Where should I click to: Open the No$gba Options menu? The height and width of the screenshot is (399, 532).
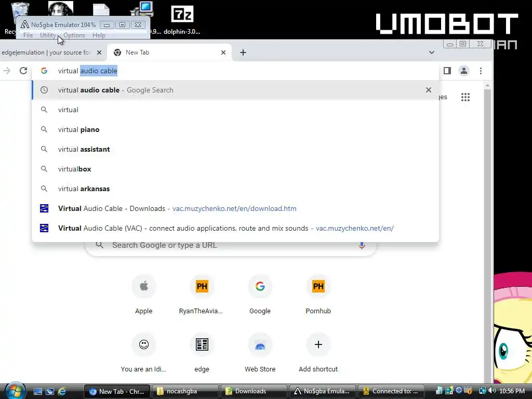click(x=74, y=35)
